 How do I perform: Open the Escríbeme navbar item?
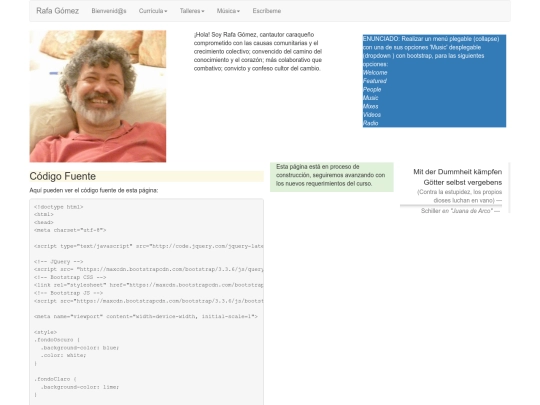pyautogui.click(x=267, y=11)
